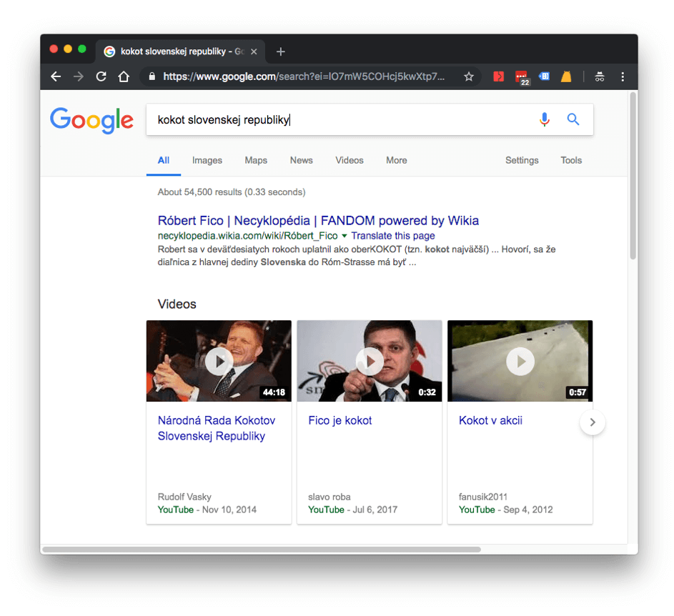Play the 0:32 video thumbnail
Screen dimensions: 674x616
coord(370,361)
